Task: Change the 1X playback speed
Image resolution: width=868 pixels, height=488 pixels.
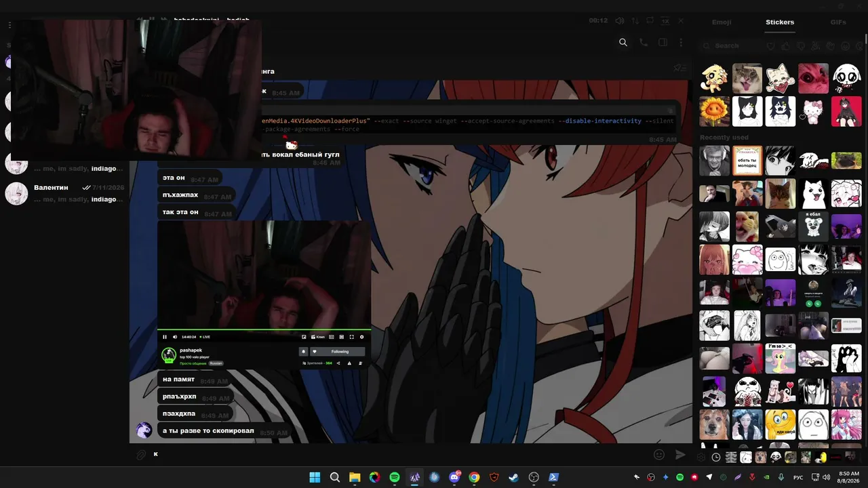Action: coord(665,21)
